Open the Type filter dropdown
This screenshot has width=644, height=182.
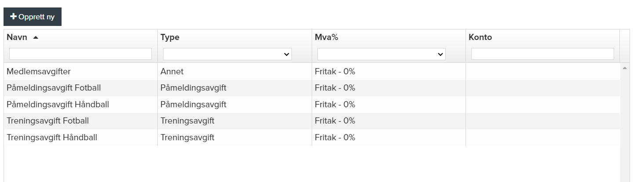tap(227, 54)
